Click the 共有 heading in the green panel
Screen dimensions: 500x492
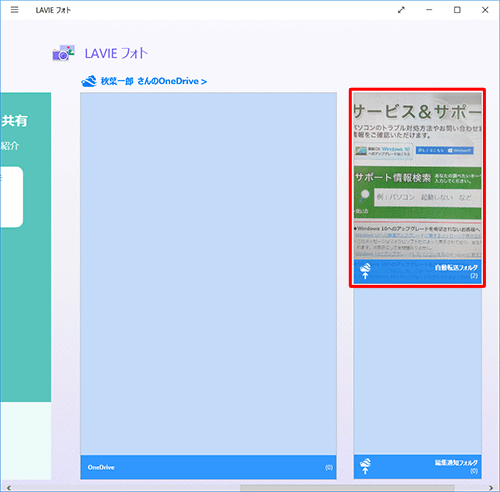tap(14, 121)
